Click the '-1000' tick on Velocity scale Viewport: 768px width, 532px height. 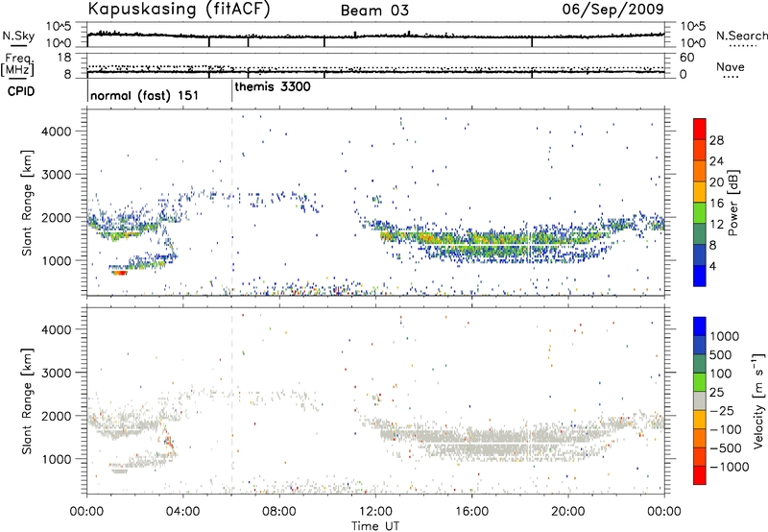click(x=729, y=467)
